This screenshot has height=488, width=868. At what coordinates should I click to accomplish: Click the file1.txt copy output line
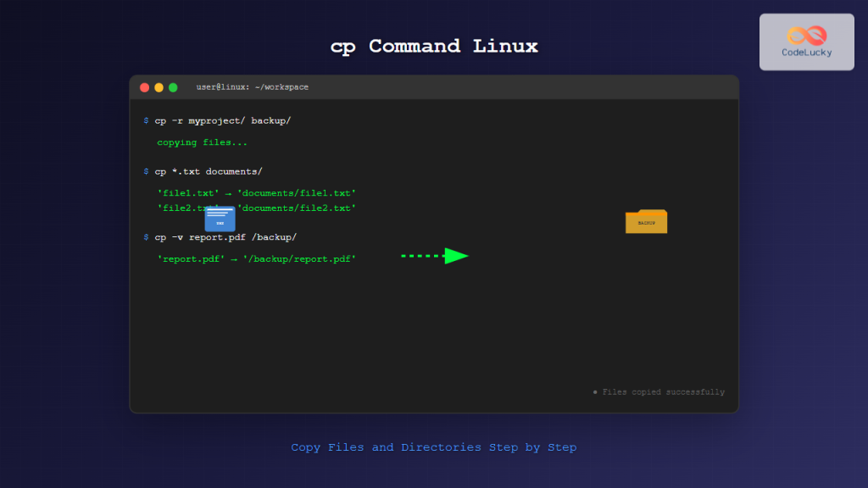255,192
